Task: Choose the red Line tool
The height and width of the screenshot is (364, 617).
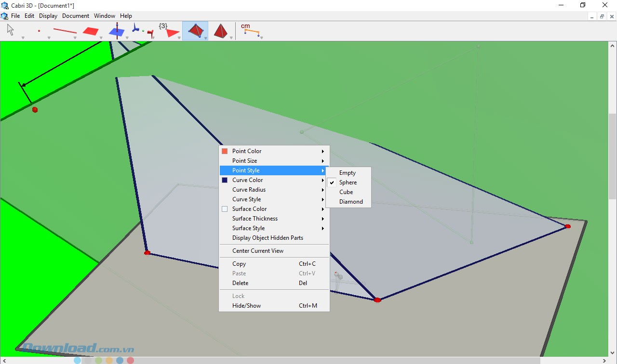Action: pos(65,31)
